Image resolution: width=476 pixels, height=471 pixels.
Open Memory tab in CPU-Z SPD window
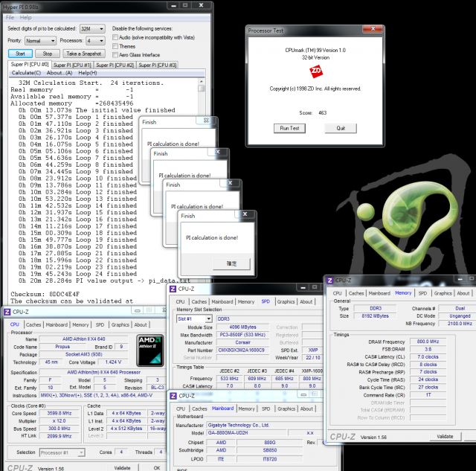[x=246, y=302]
